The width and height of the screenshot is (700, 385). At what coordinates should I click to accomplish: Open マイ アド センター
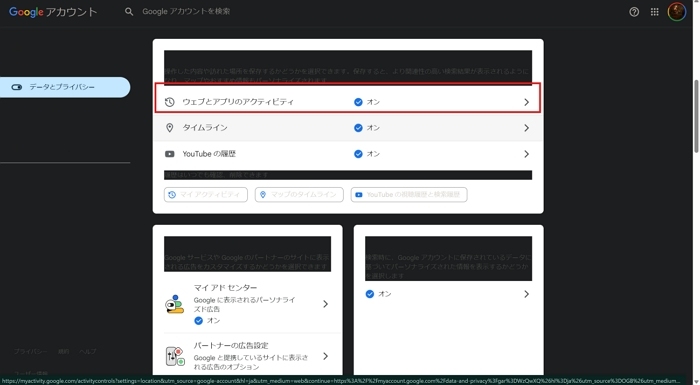[248, 304]
